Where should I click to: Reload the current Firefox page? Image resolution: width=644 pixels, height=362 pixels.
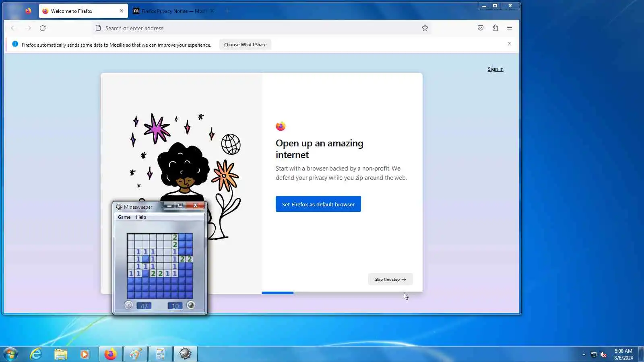pyautogui.click(x=43, y=28)
